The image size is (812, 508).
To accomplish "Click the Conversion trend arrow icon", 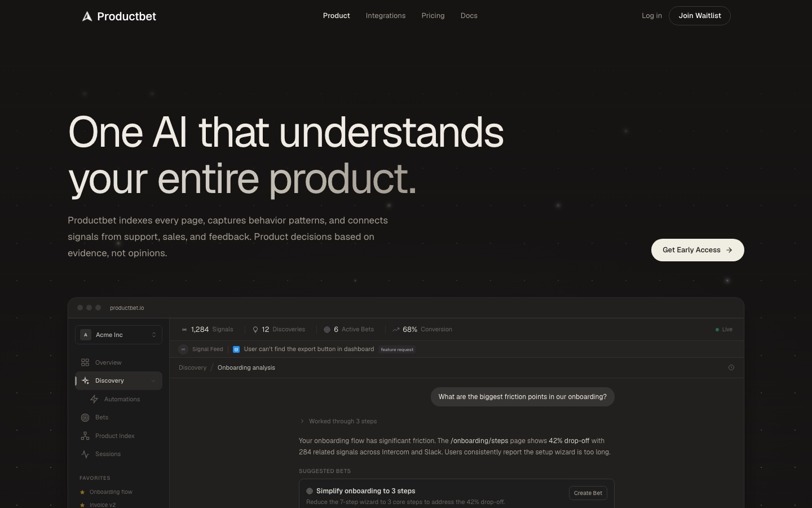I will [x=396, y=330].
